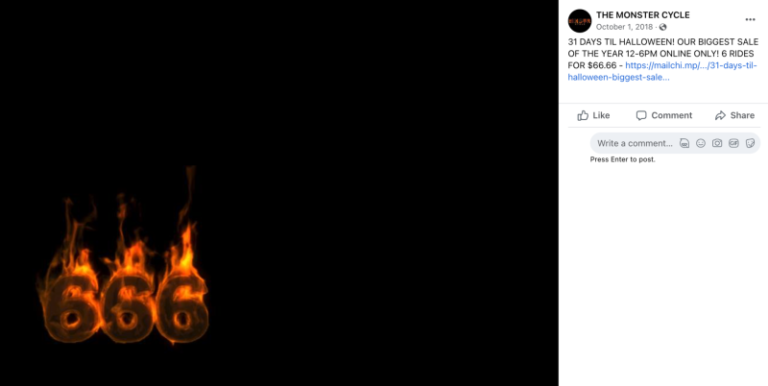The image size is (768, 386).
Task: Open the GIF picker in comment box
Action: (733, 143)
